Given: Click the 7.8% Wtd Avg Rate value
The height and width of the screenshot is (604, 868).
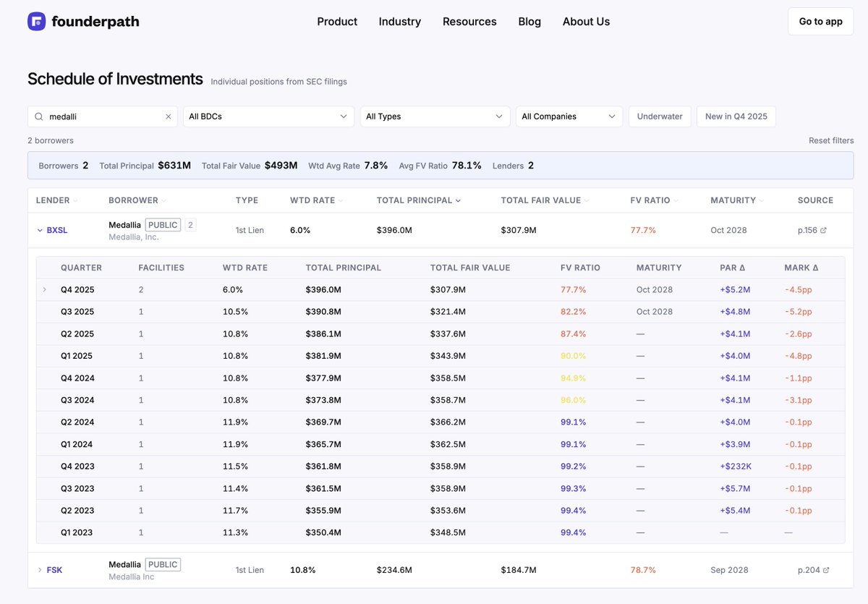Looking at the screenshot, I should pos(376,166).
